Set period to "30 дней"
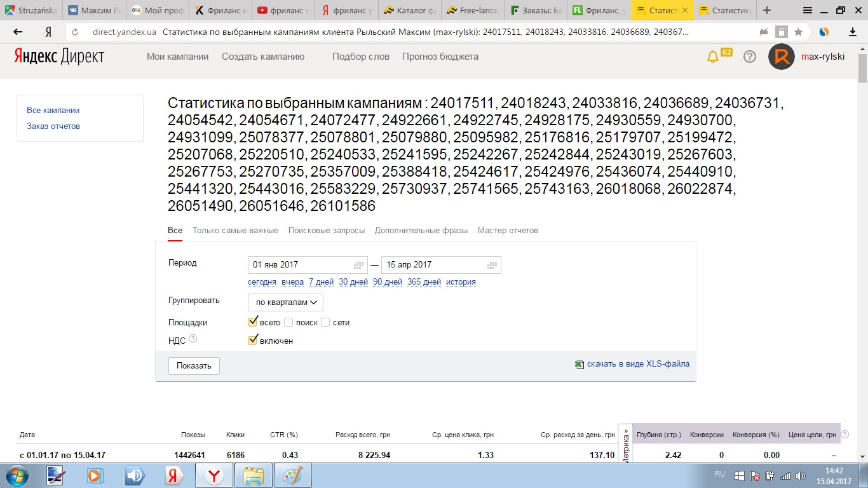 (353, 282)
